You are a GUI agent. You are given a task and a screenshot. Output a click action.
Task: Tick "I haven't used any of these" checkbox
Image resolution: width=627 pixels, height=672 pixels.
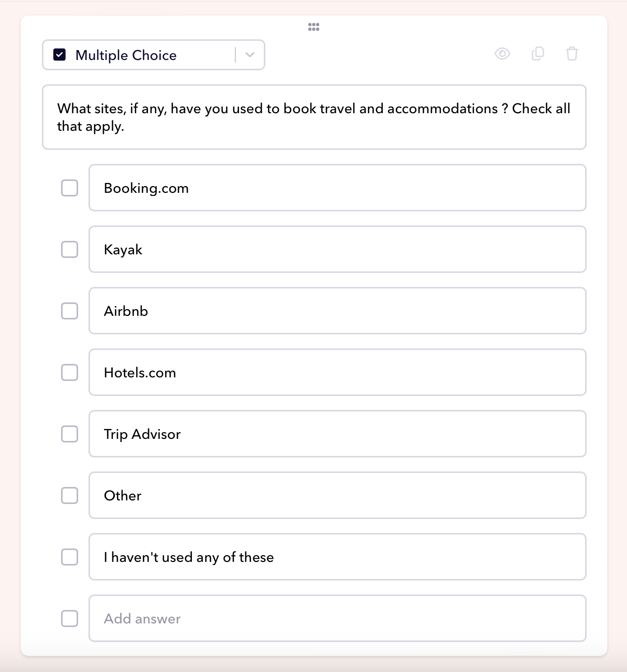click(70, 557)
